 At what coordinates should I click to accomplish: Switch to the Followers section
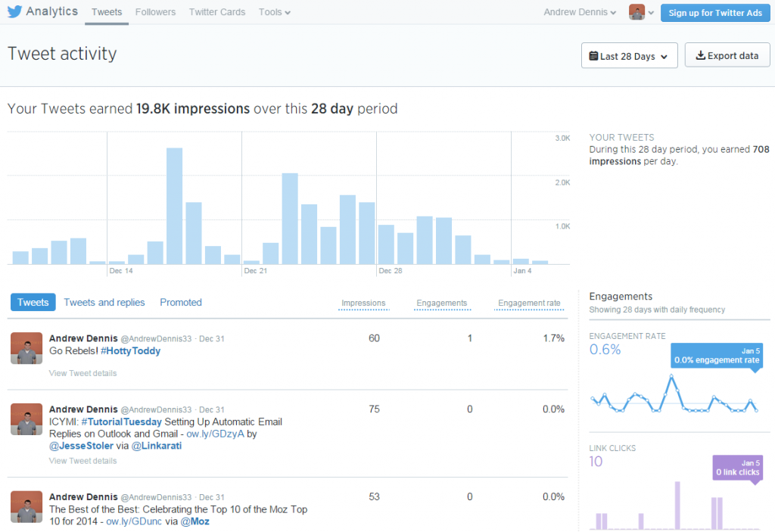tap(155, 12)
